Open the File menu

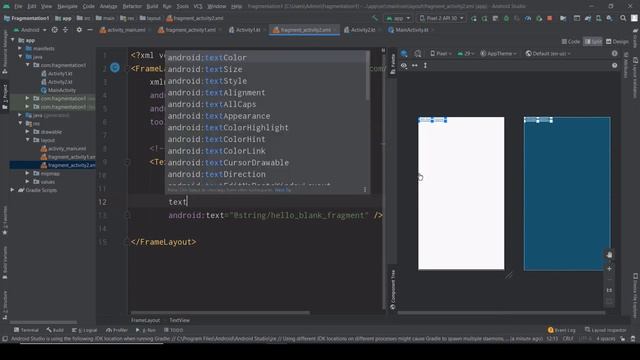click(x=18, y=6)
